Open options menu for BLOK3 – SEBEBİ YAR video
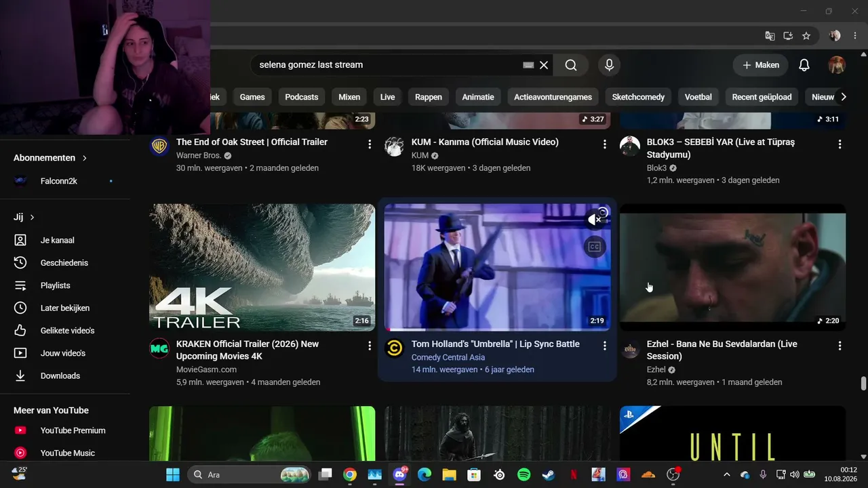The width and height of the screenshot is (868, 488). tap(840, 144)
